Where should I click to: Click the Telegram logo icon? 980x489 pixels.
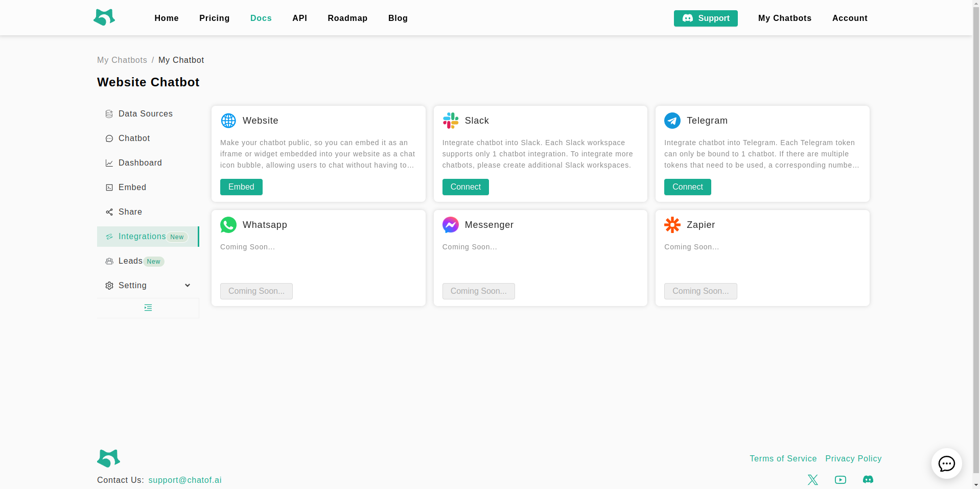point(672,121)
